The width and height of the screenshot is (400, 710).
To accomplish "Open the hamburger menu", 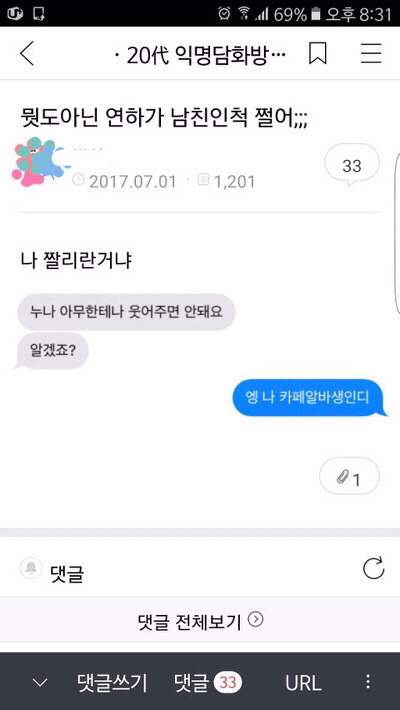I will tap(371, 54).
